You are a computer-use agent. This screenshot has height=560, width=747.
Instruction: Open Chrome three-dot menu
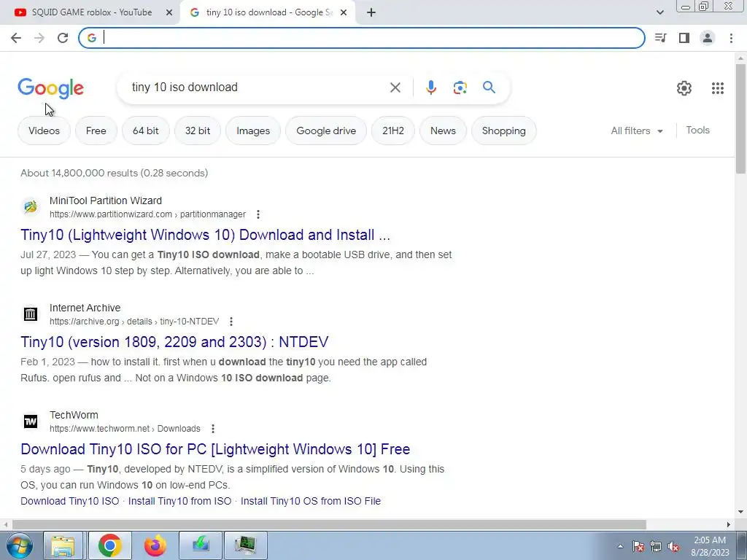click(x=731, y=38)
